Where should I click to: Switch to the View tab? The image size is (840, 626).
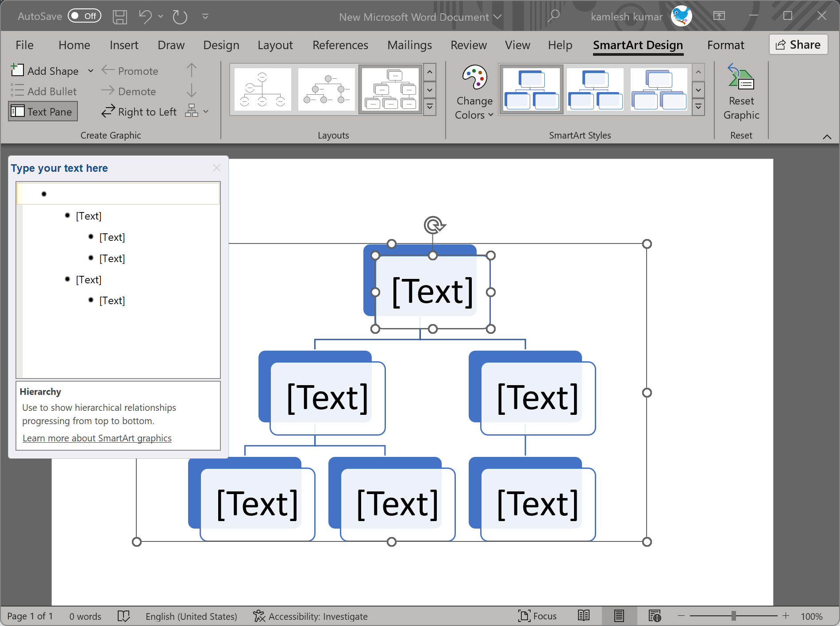coord(518,45)
